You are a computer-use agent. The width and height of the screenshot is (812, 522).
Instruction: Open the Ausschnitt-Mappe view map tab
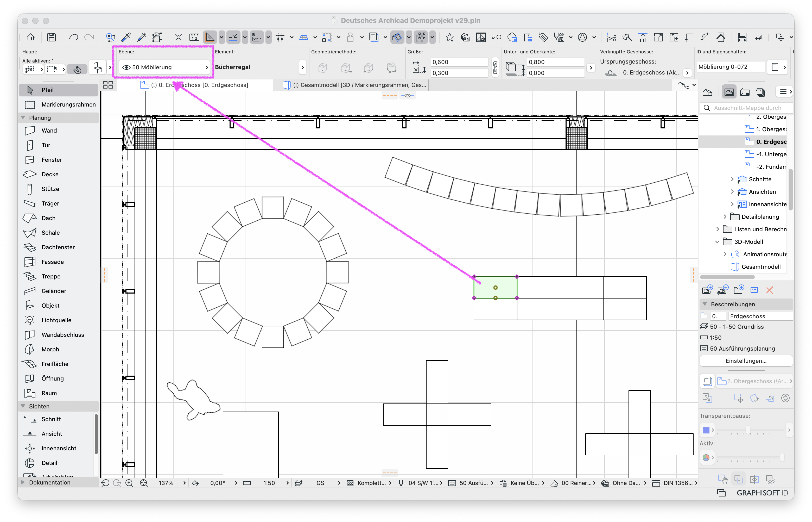[729, 92]
